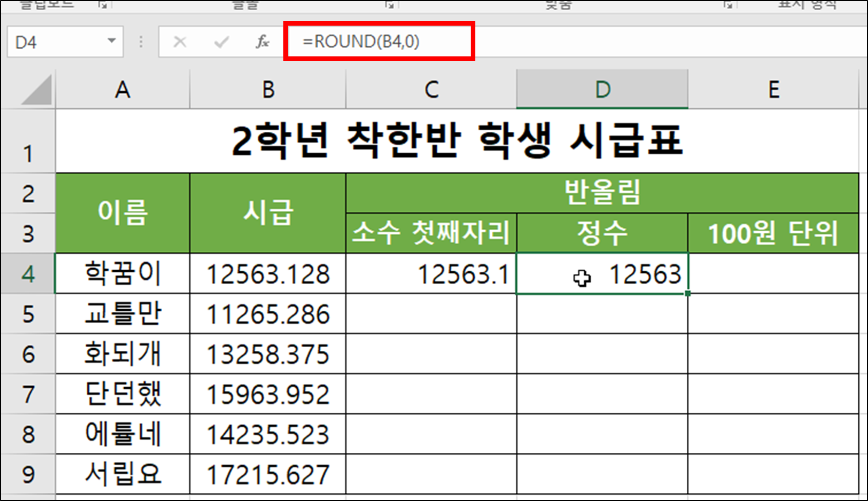This screenshot has height=501, width=868.
Task: Select the 시급 column header cell
Action: (268, 212)
